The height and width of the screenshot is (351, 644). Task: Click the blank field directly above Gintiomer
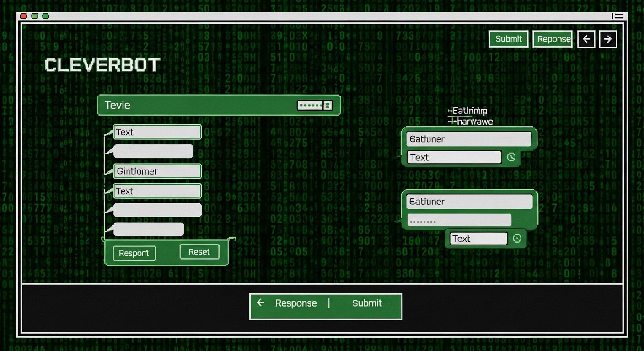(x=153, y=151)
